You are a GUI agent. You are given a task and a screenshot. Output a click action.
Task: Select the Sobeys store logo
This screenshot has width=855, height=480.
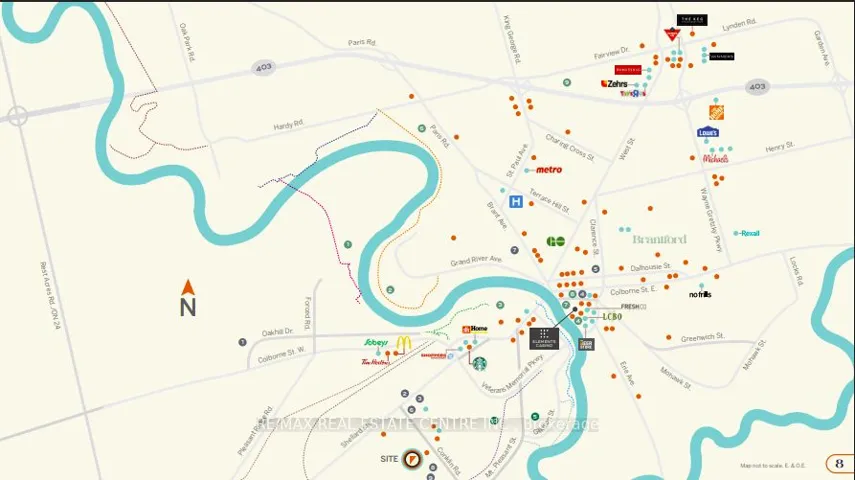click(376, 343)
